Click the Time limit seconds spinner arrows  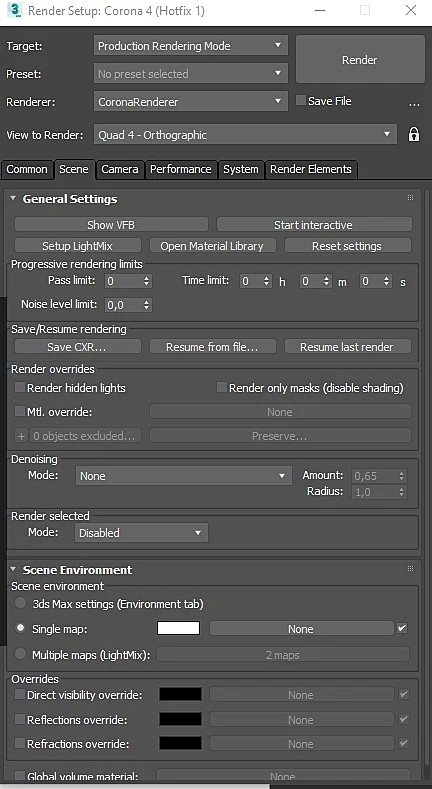(387, 281)
